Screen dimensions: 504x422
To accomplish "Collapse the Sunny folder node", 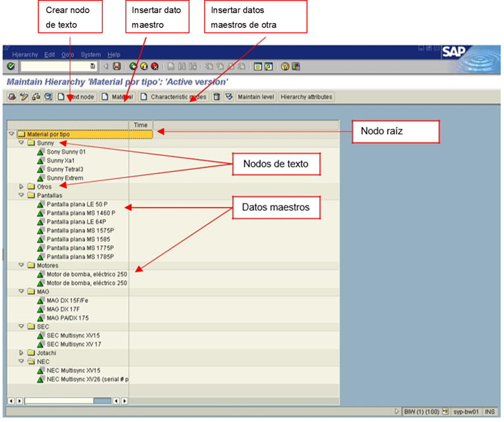I will (21, 143).
